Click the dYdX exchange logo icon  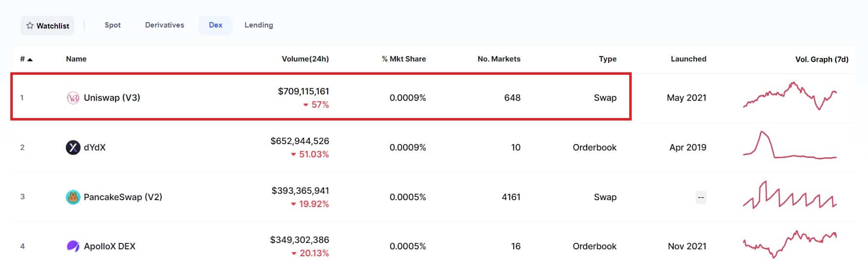73,148
